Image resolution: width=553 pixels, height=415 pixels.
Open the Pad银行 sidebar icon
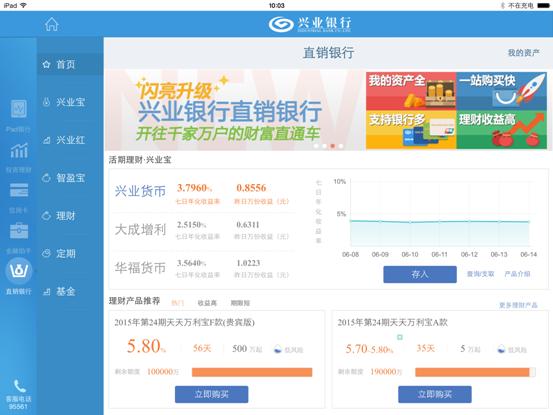click(19, 109)
